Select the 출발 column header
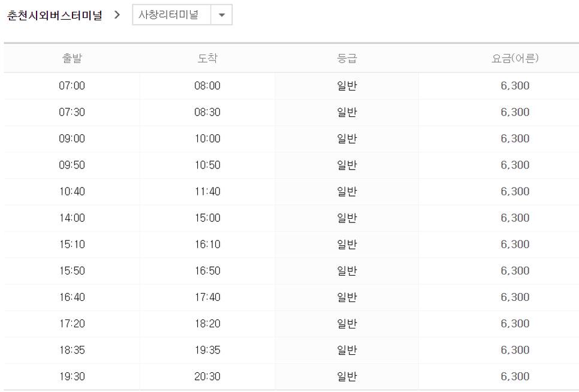Viewport: 579px width, 392px height. tap(72, 59)
